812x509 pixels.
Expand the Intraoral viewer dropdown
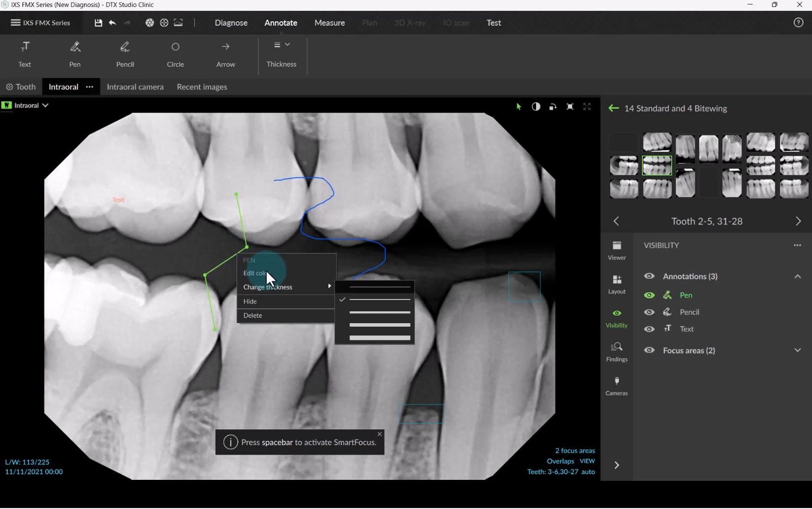(x=45, y=105)
